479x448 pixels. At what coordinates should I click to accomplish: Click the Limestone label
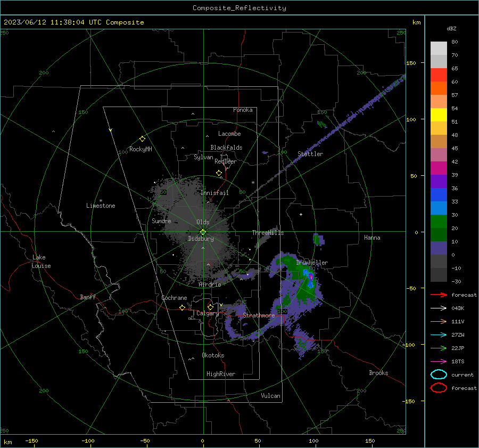point(101,206)
